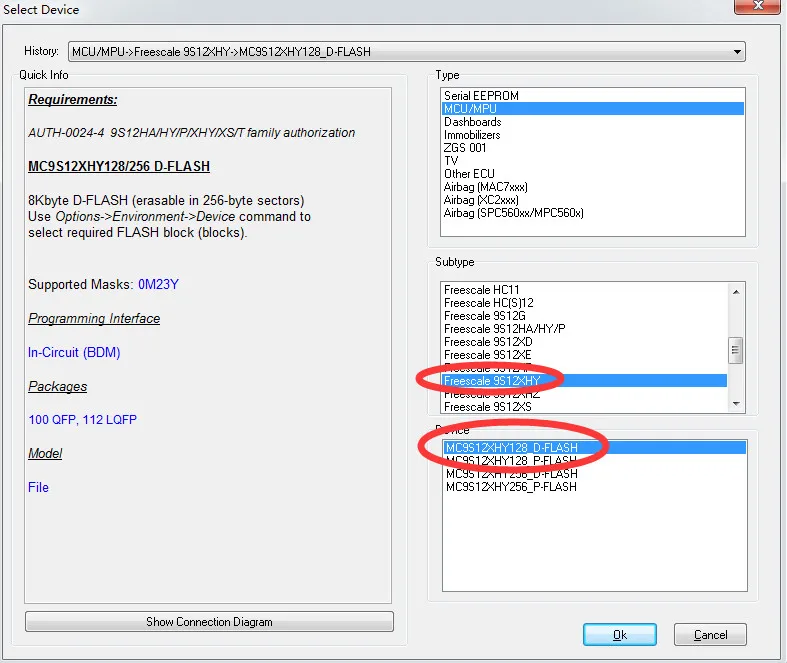787x663 pixels.
Task: Select MC9S12XHY256_D-FLASH device
Action: 595,474
